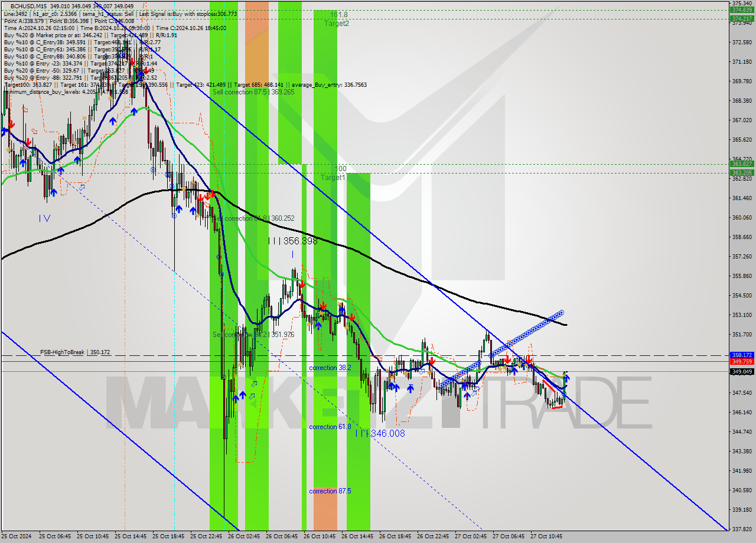
Task: Click the 344.740 price axis label
Action: (742, 432)
